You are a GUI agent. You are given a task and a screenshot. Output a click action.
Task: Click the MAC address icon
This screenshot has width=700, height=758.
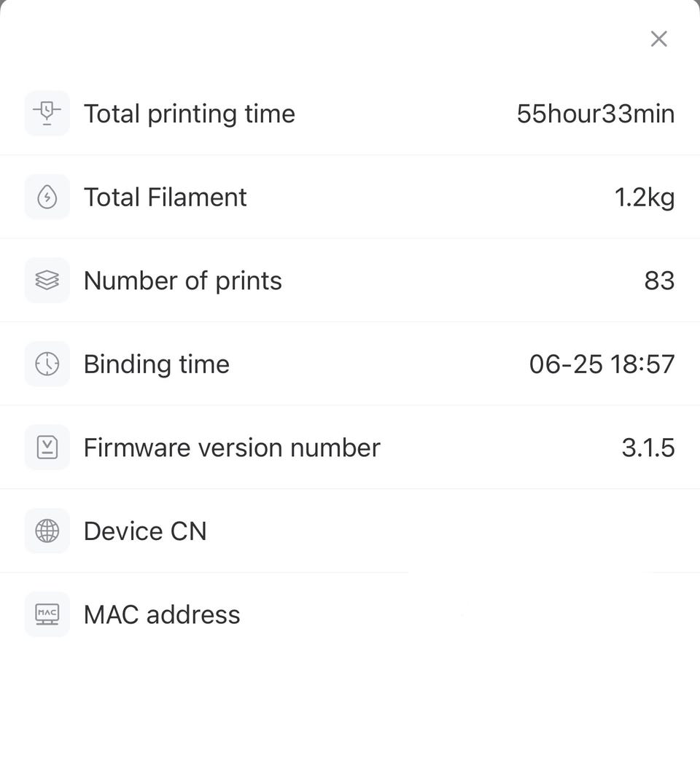click(47, 614)
